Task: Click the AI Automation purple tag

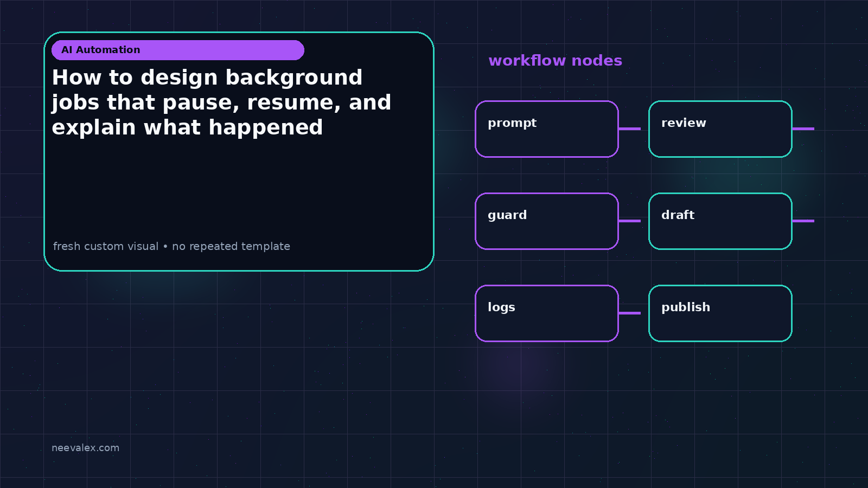Action: coord(178,50)
